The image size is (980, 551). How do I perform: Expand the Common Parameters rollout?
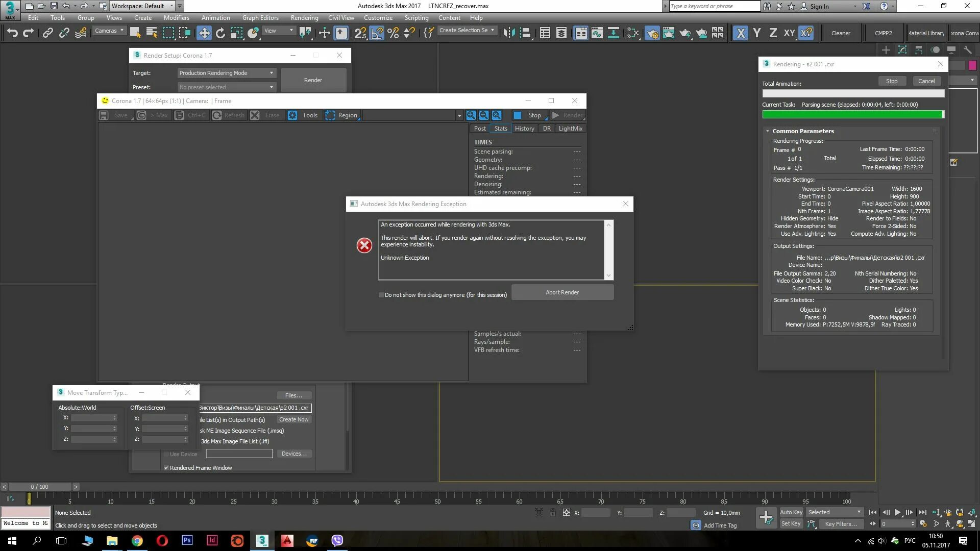(803, 131)
